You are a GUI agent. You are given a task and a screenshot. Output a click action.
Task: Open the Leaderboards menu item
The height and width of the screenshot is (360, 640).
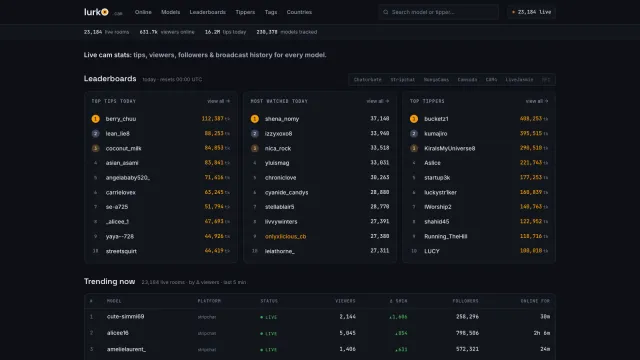pos(207,12)
